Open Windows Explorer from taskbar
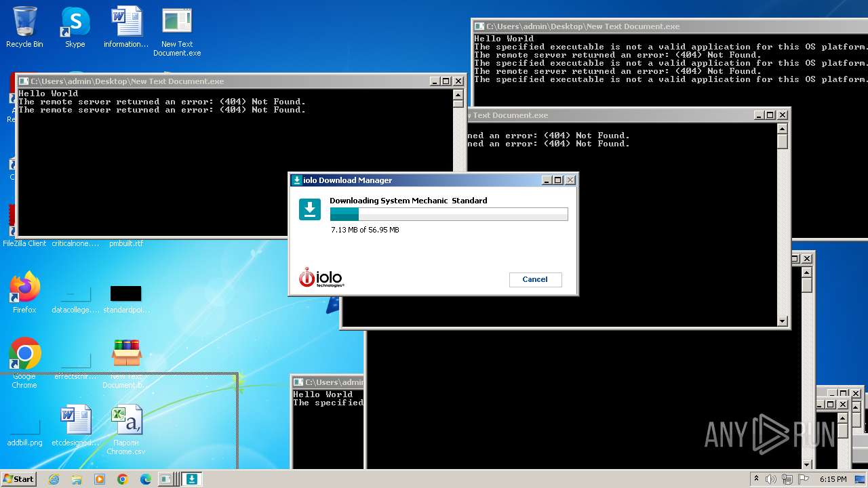The height and width of the screenshot is (488, 868). [77, 479]
